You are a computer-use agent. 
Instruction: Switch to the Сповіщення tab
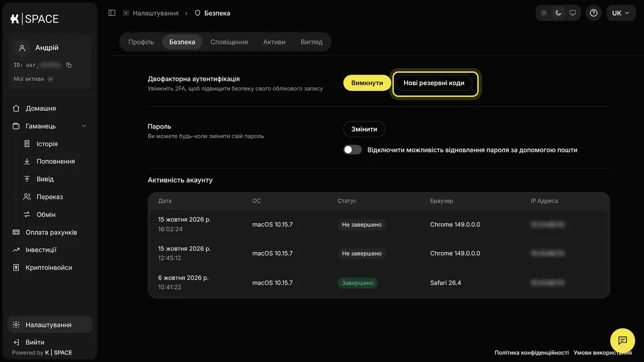point(229,42)
